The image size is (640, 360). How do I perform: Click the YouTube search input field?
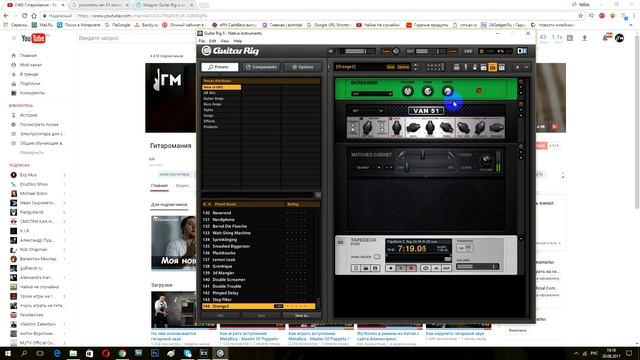pyautogui.click(x=137, y=38)
